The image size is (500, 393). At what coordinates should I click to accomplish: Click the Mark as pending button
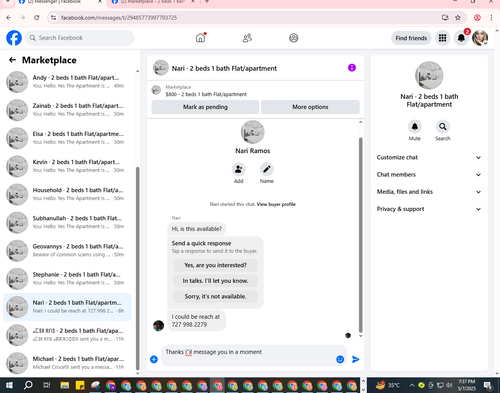point(205,107)
